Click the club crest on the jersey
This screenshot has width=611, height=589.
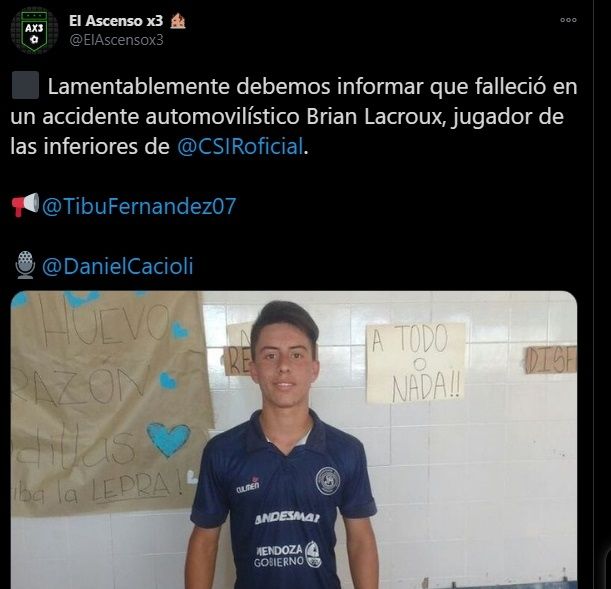coord(328,481)
